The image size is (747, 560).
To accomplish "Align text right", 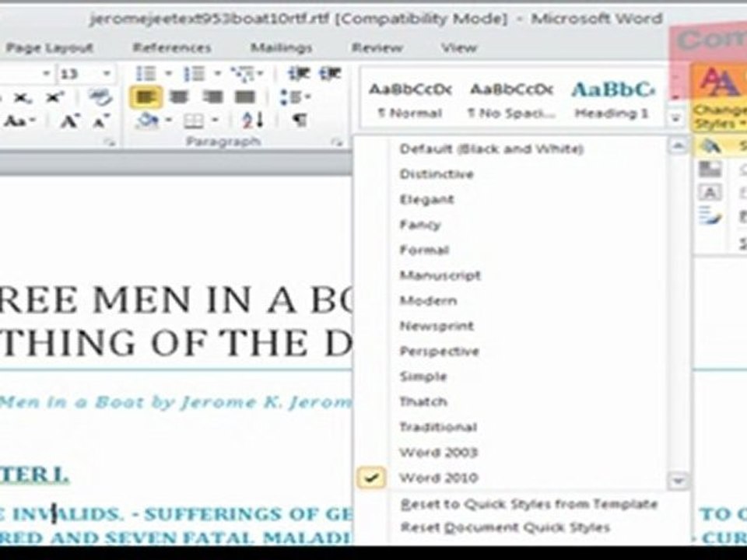I will (x=212, y=98).
